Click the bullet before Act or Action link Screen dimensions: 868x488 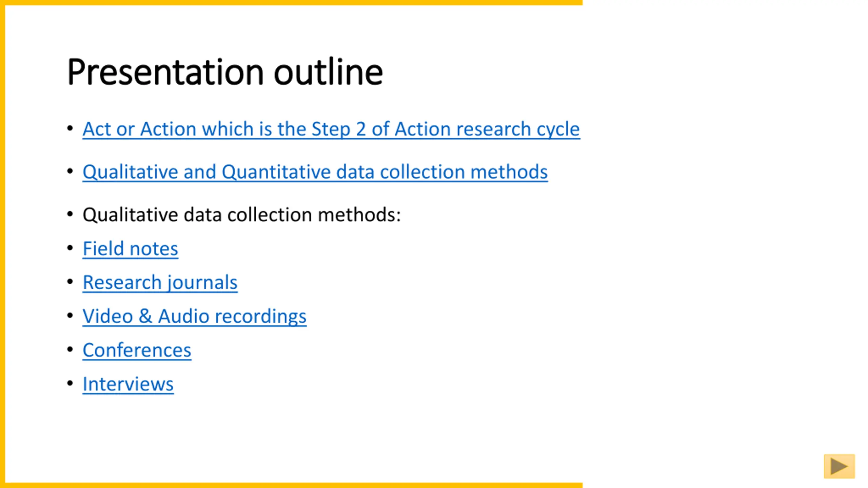[70, 128]
